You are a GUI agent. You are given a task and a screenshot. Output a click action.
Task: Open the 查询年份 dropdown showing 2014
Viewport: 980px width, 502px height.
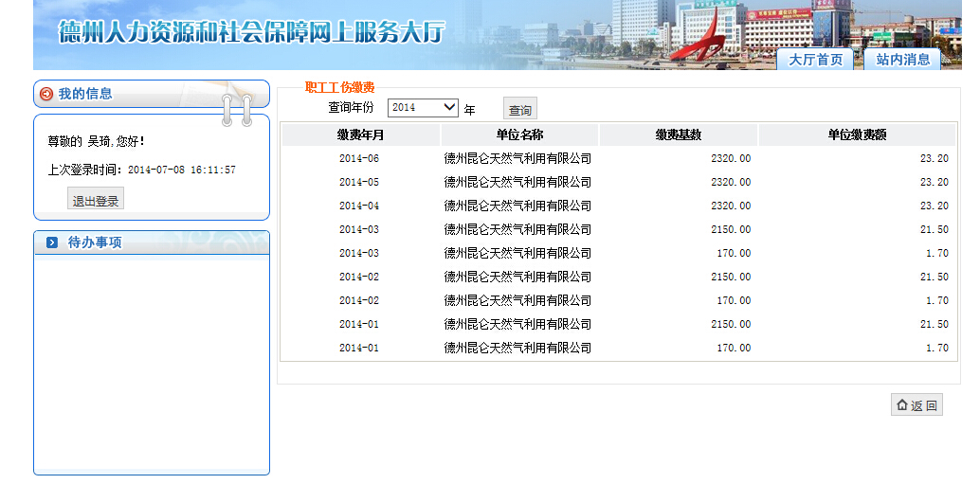coord(423,108)
